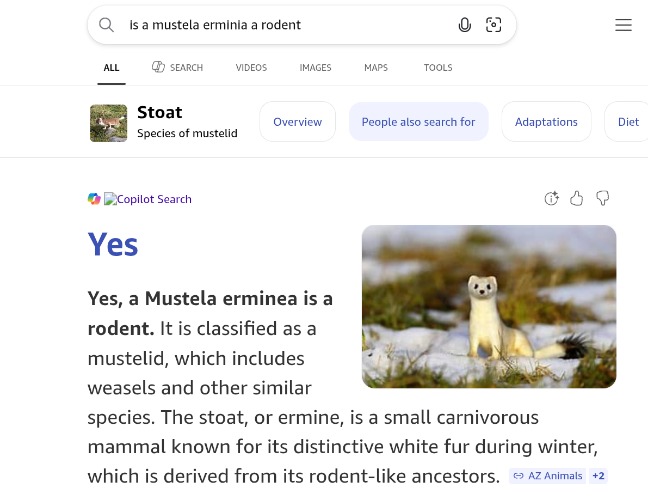Select the People also search for chip

pyautogui.click(x=418, y=122)
